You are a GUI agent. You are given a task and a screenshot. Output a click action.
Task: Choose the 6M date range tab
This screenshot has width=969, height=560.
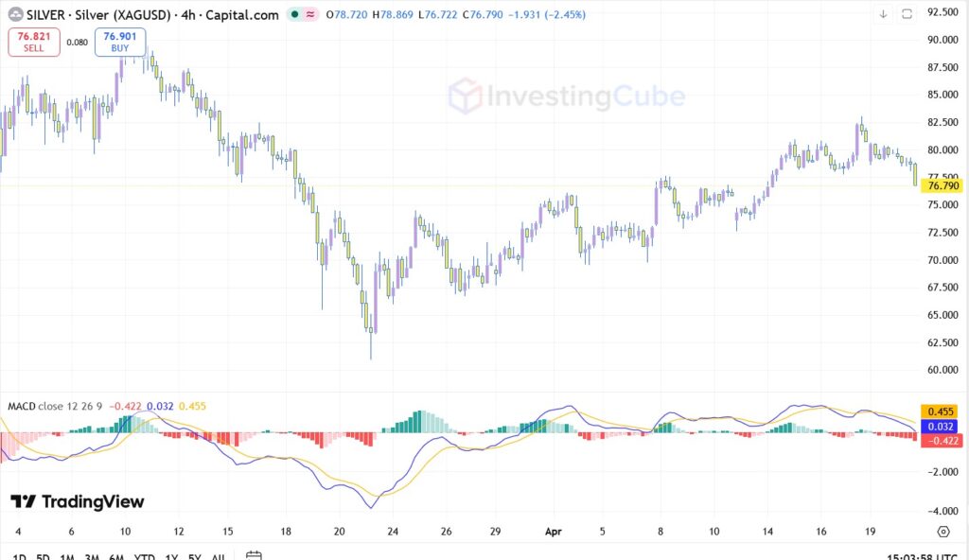click(x=117, y=556)
